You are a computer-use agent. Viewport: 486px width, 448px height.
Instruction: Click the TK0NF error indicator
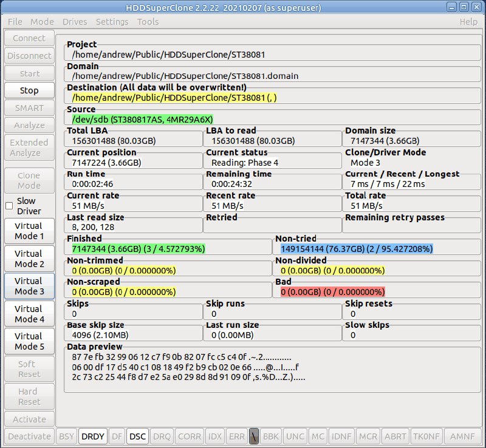[x=426, y=436]
